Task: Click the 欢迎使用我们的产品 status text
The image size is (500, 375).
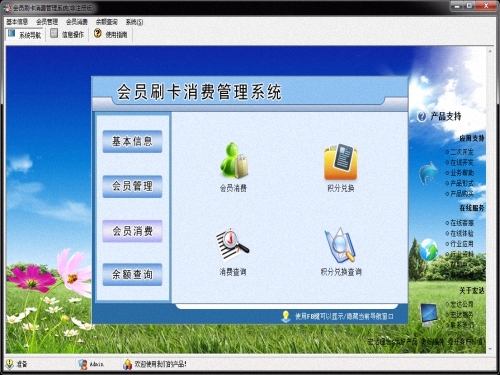Action: coord(160,364)
